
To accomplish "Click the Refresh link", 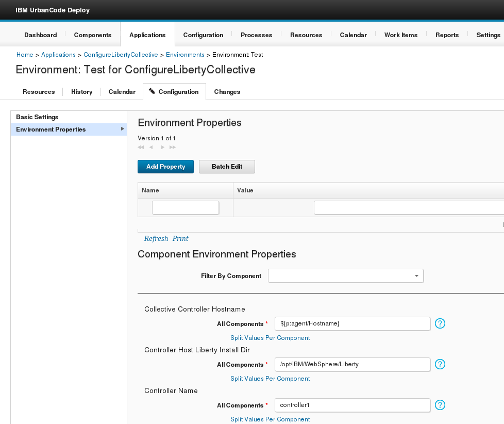I will (x=156, y=239).
